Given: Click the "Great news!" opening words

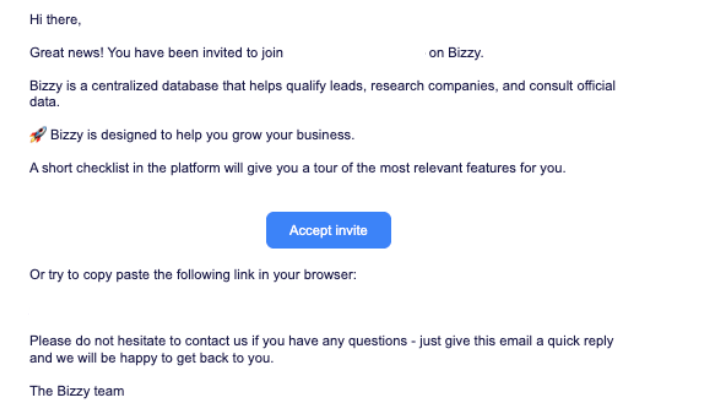Looking at the screenshot, I should coord(67,53).
